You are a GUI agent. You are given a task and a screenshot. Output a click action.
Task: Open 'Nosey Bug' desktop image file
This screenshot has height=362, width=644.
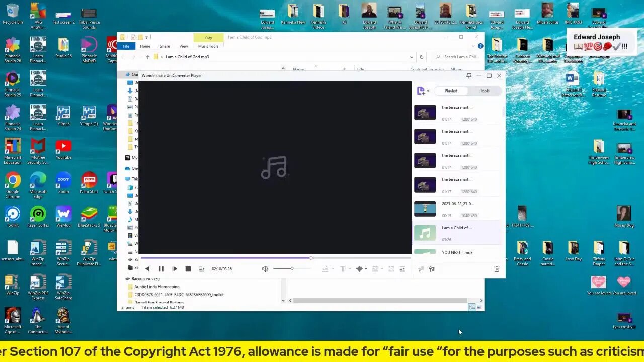624,216
